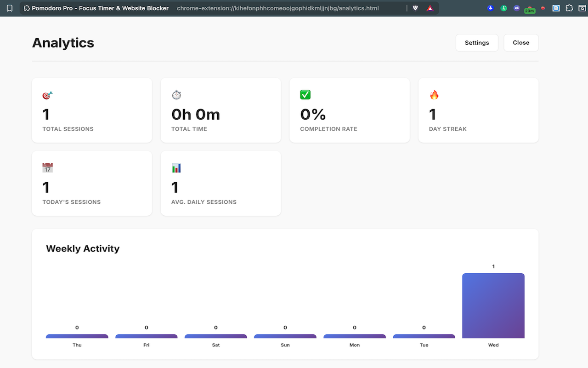This screenshot has width=588, height=368.
Task: Click the flame icon on Day Streak card
Action: point(434,95)
